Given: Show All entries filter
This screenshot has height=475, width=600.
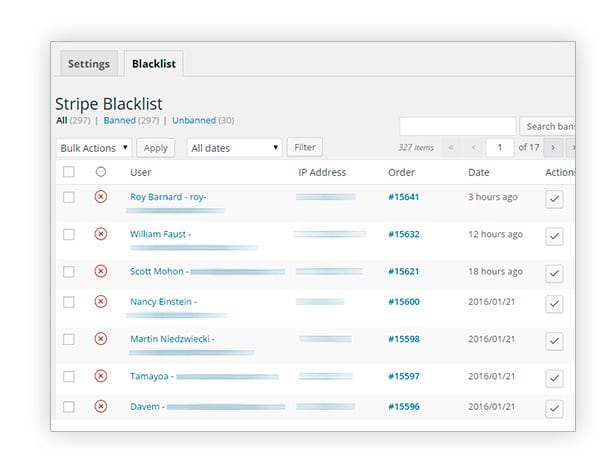Looking at the screenshot, I should click(x=62, y=120).
